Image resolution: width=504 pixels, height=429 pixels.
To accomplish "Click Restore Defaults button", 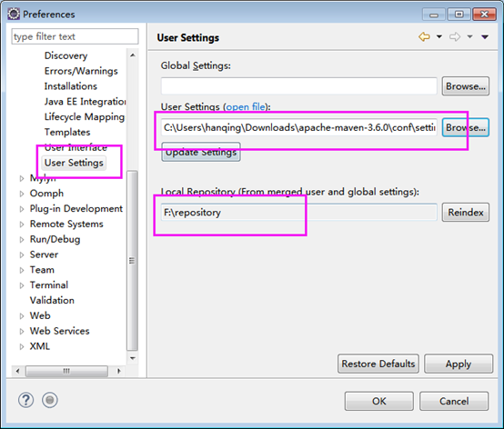I will coord(378,364).
